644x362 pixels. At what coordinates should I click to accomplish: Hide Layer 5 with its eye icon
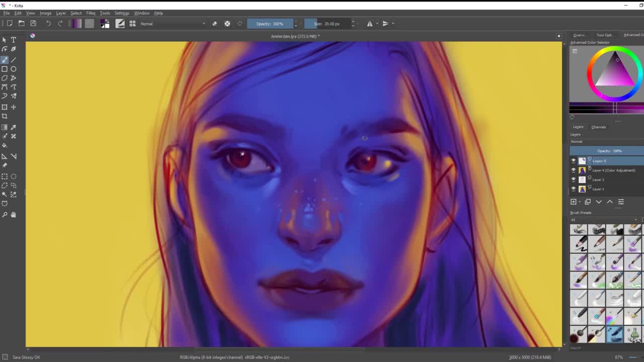coord(574,161)
